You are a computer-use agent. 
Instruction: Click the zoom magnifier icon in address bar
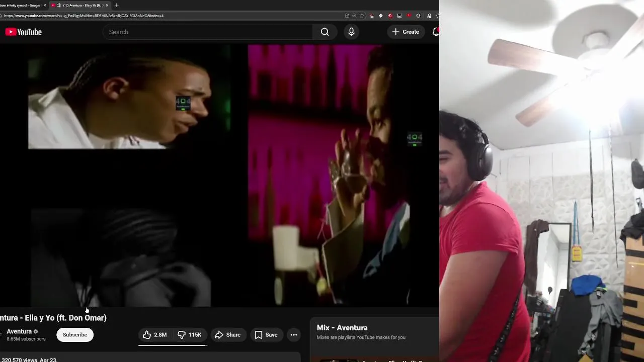[354, 16]
